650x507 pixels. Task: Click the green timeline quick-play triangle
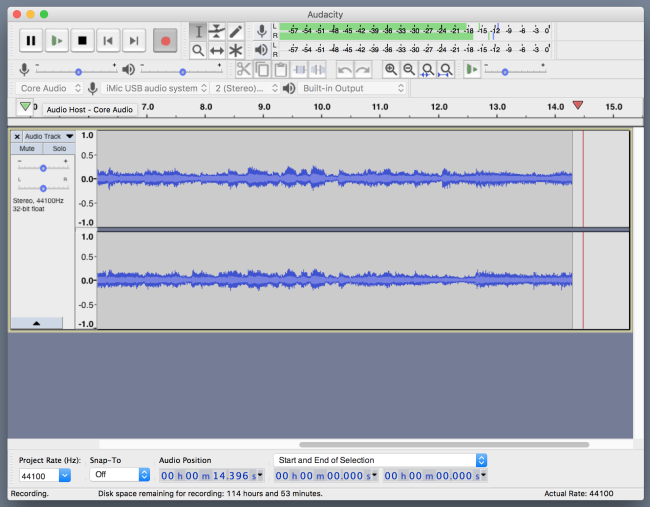click(x=25, y=107)
